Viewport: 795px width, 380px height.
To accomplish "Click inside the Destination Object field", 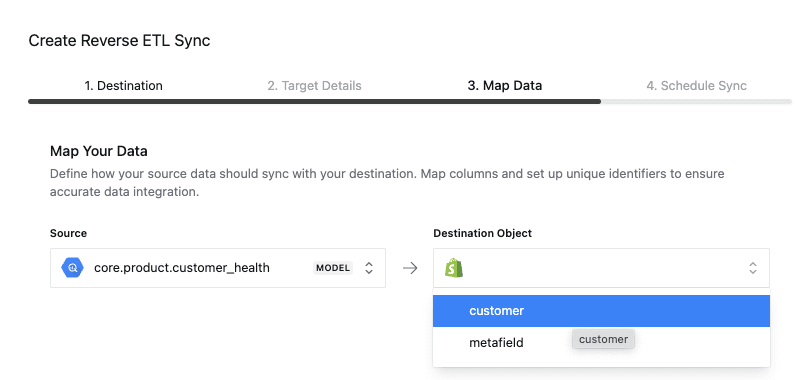I will pos(601,268).
